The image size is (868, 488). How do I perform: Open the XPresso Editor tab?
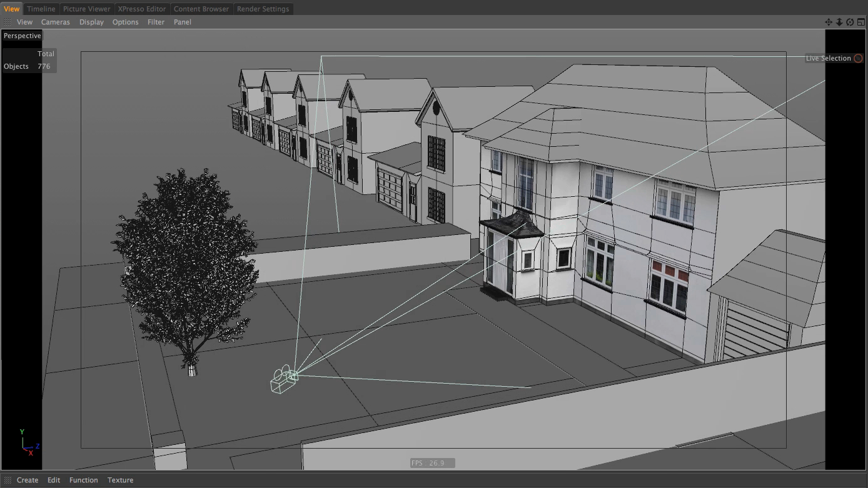[142, 9]
